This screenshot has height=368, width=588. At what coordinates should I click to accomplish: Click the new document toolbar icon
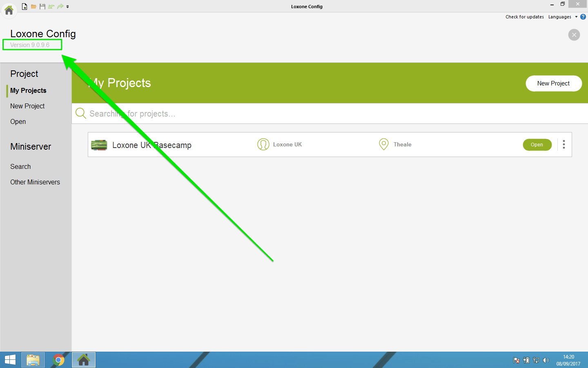pyautogui.click(x=24, y=7)
